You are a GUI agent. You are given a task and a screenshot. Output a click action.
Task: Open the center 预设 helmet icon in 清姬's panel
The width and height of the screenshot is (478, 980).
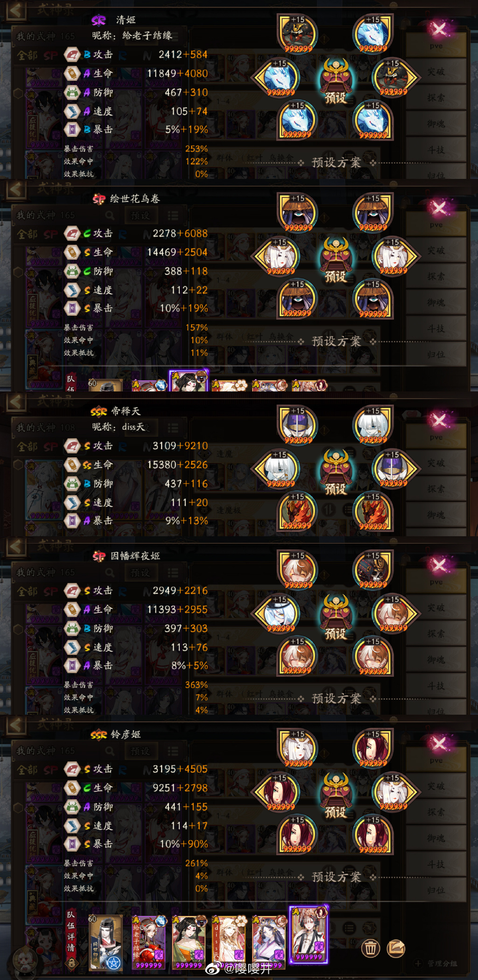pyautogui.click(x=336, y=81)
